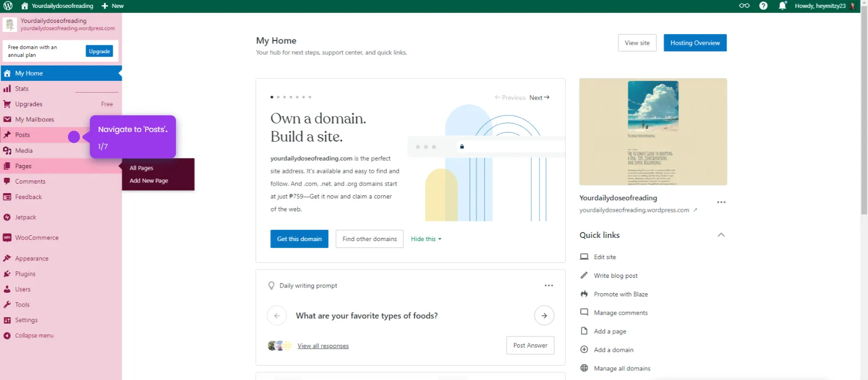868x380 pixels.
Task: Open Add a page quick link
Action: [x=610, y=332]
